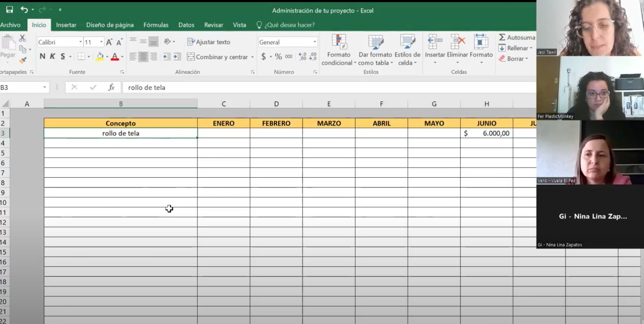The height and width of the screenshot is (324, 644).
Task: Click the Save icon in title bar
Action: (9, 10)
